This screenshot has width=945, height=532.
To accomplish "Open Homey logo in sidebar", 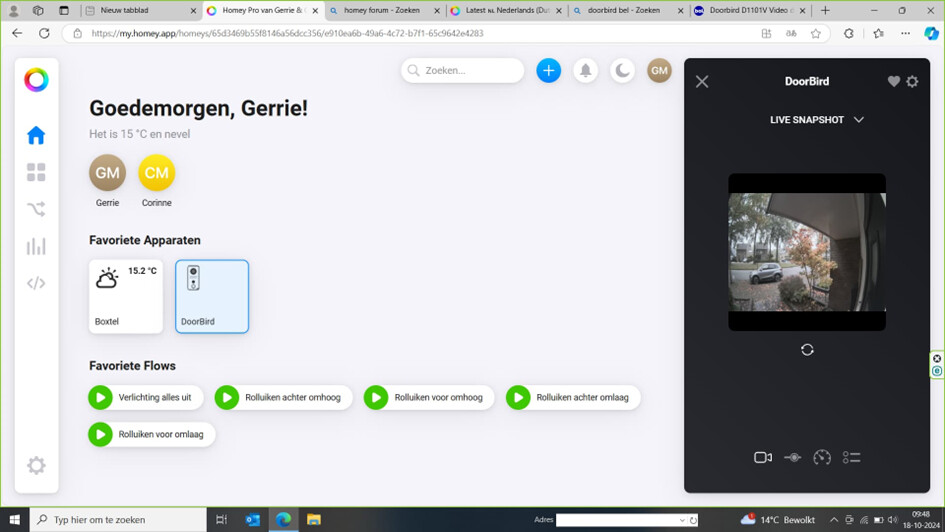I will pos(36,80).
